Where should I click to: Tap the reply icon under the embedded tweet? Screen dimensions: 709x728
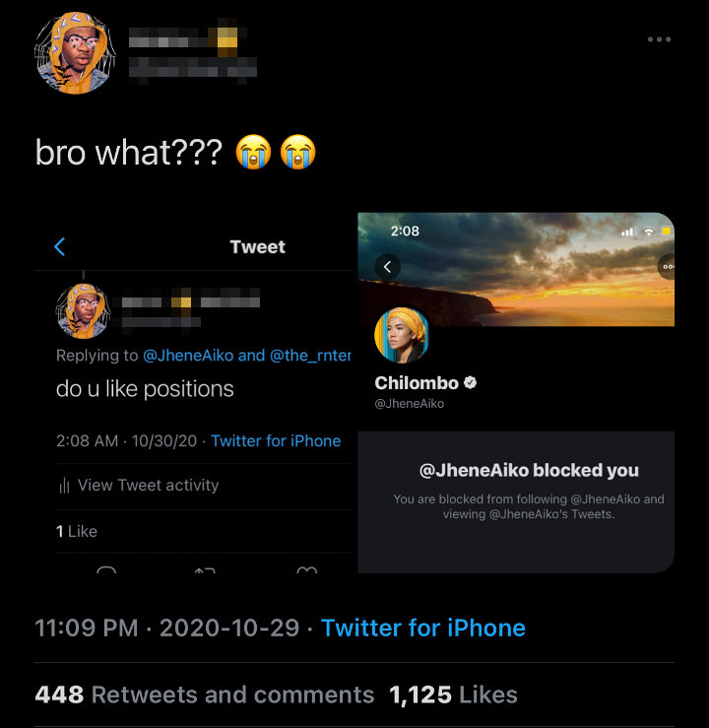click(107, 570)
